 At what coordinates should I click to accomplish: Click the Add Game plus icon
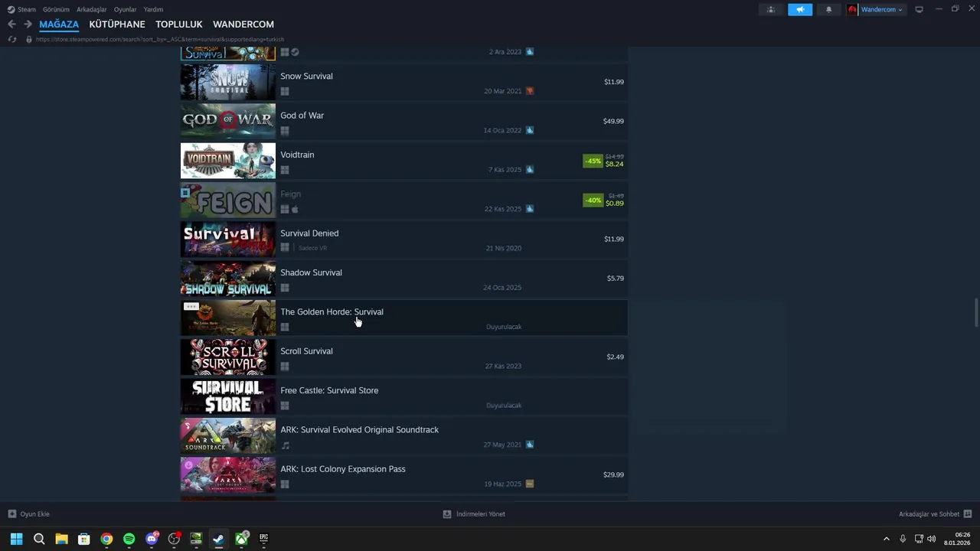tap(11, 514)
